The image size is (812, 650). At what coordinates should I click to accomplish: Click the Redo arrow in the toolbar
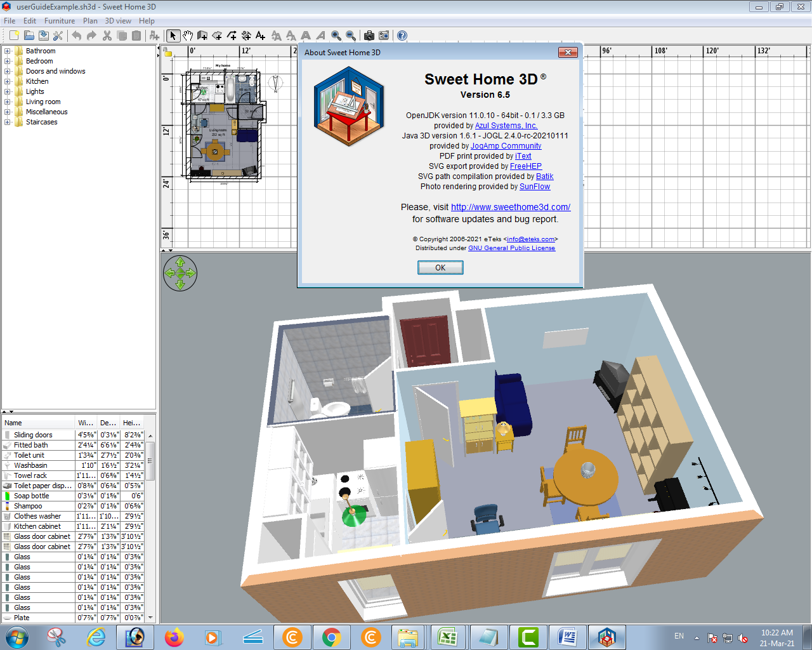click(x=91, y=36)
